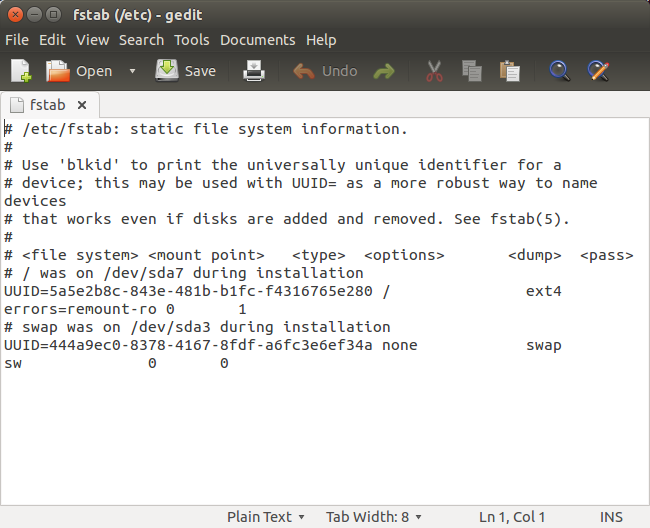The height and width of the screenshot is (528, 650).
Task: Click the Save icon in toolbar
Action: pyautogui.click(x=186, y=71)
